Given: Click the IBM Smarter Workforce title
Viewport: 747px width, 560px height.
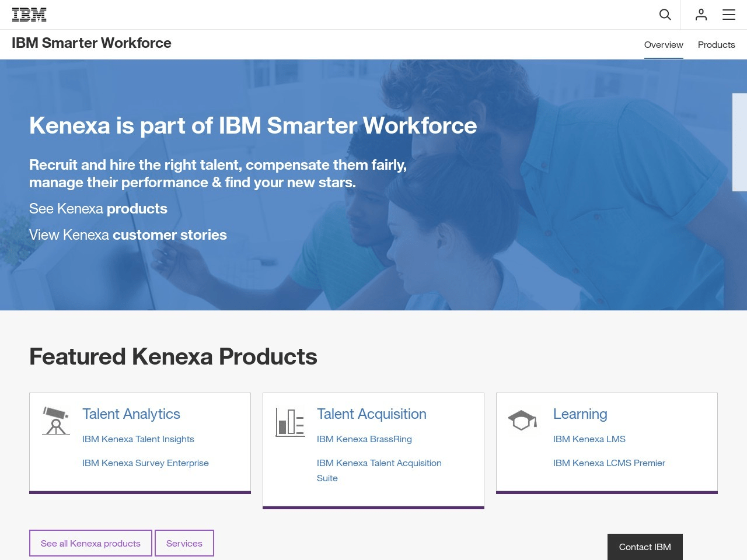Looking at the screenshot, I should (x=92, y=43).
